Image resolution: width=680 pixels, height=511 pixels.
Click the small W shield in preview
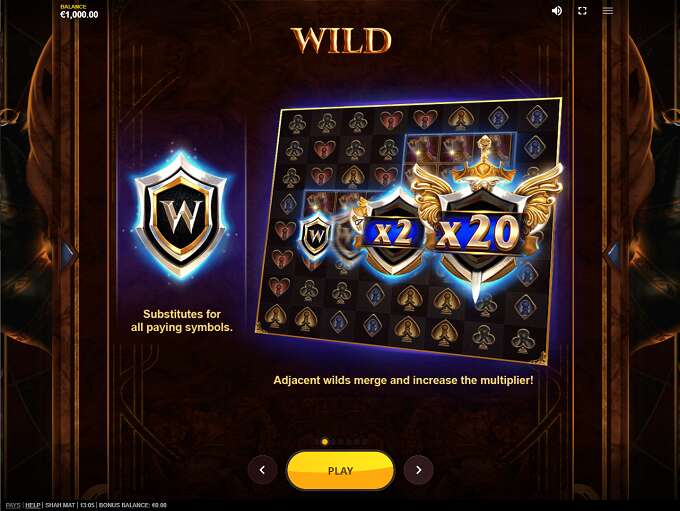[316, 236]
